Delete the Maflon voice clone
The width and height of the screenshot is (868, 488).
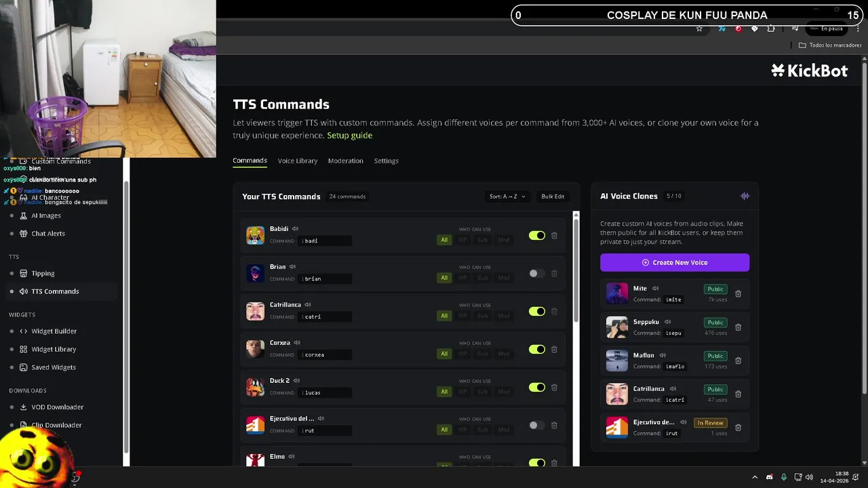738,361
